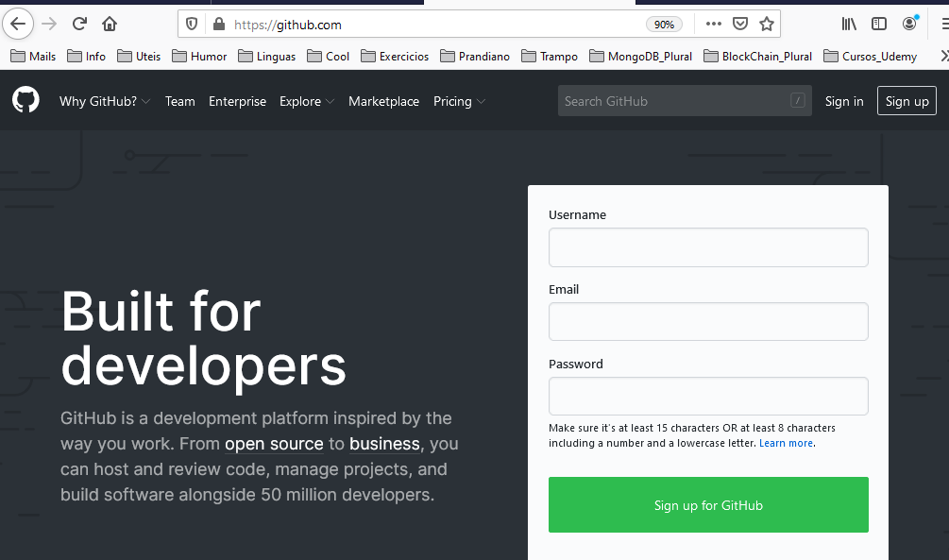Open the Mails bookmark folder
Viewport: 949px width, 560px height.
(x=33, y=57)
